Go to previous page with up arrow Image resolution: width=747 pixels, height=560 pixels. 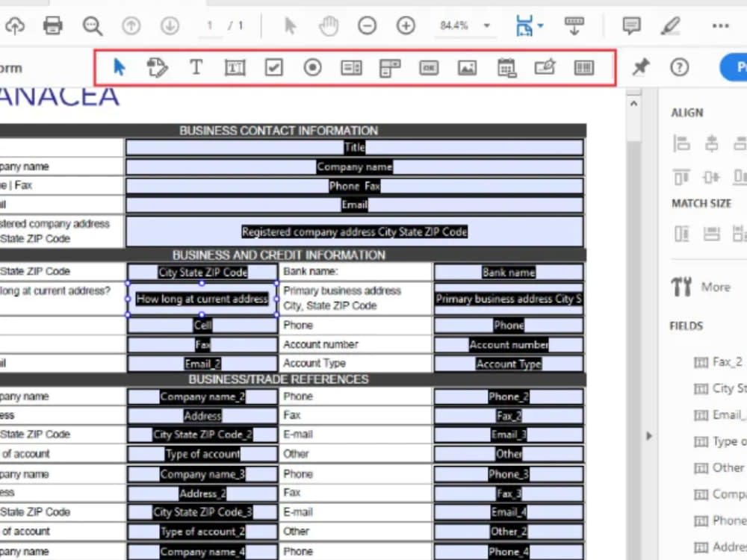pos(131,25)
